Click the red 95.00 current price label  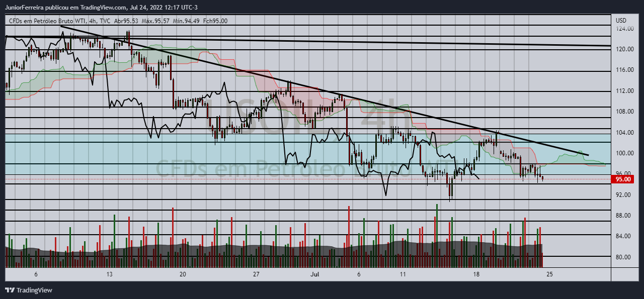point(623,179)
